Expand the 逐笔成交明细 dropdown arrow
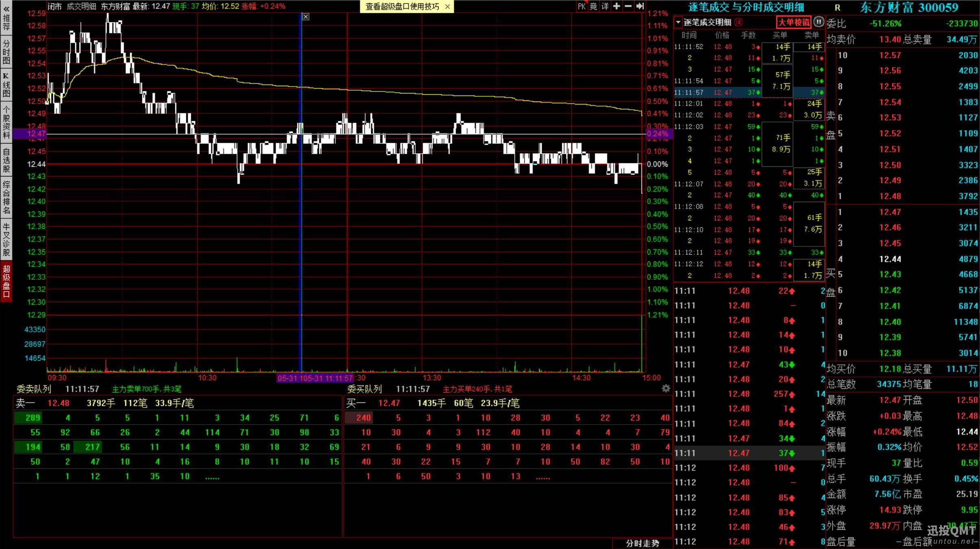Image resolution: width=980 pixels, height=549 pixels. (678, 22)
